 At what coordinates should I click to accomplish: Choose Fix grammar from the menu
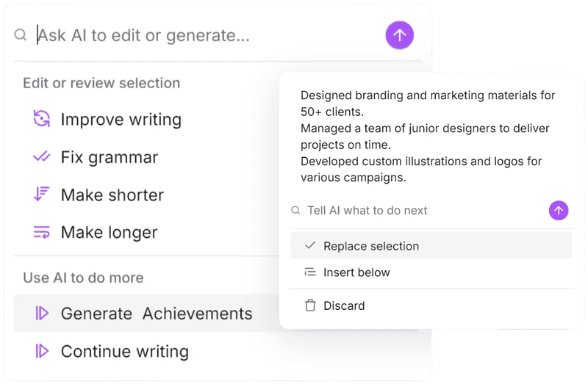tap(109, 157)
